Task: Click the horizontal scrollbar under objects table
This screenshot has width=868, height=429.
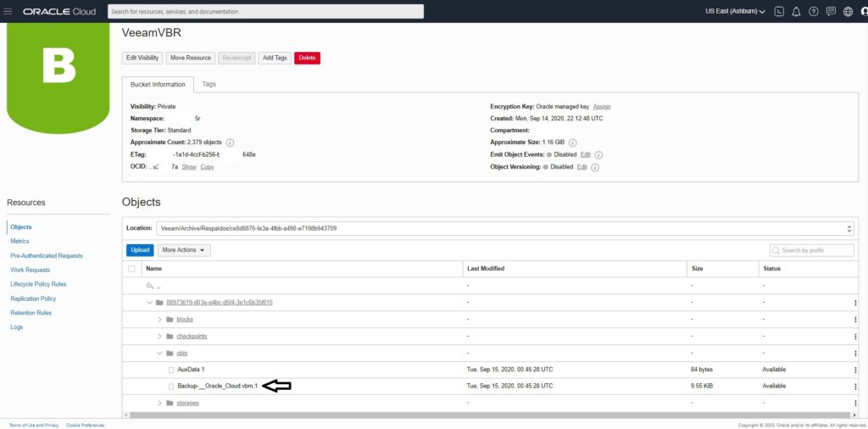Action: pyautogui.click(x=490, y=415)
